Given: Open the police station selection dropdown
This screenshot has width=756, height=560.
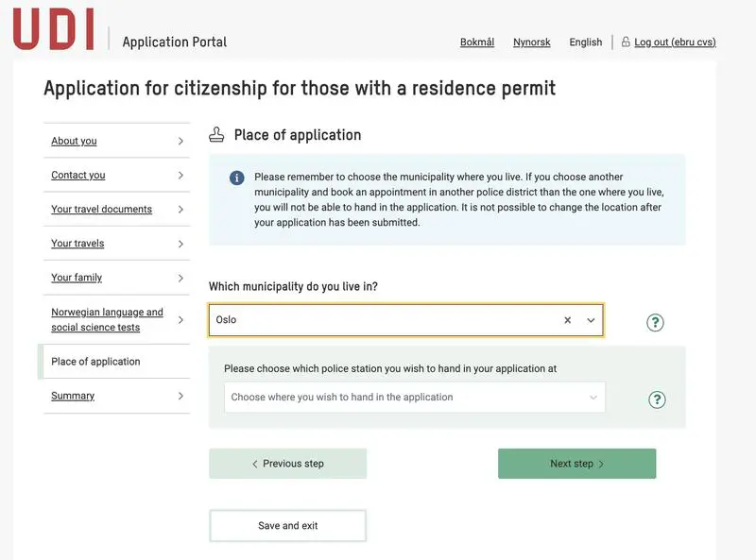Looking at the screenshot, I should (414, 398).
